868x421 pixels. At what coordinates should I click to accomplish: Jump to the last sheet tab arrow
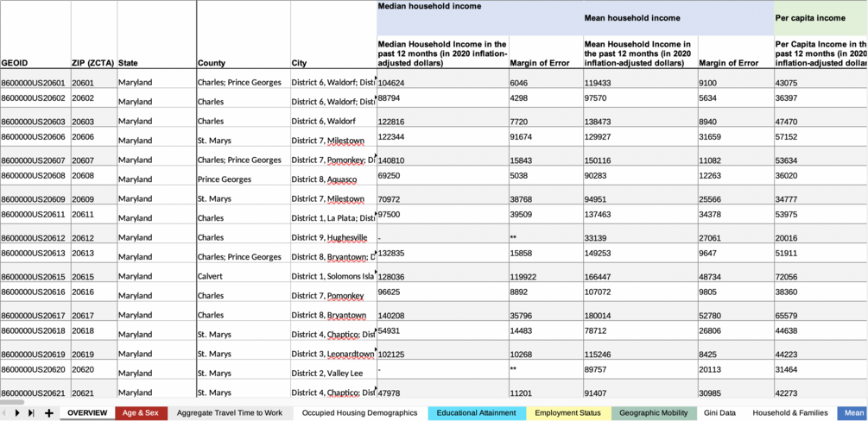[x=31, y=412]
